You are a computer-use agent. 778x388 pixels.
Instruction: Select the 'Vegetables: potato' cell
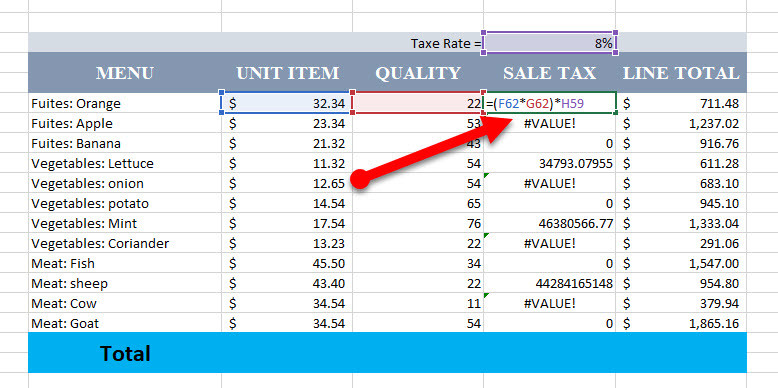pyautogui.click(x=125, y=203)
